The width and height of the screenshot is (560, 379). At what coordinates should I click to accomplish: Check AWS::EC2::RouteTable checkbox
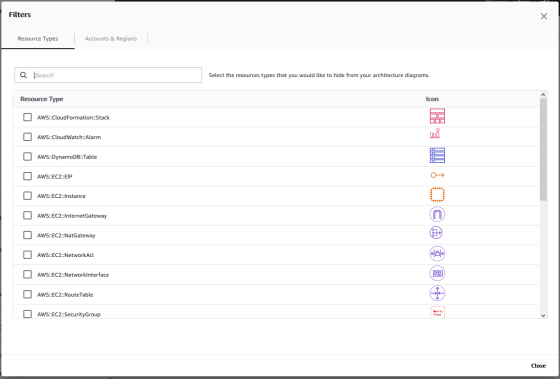[28, 294]
